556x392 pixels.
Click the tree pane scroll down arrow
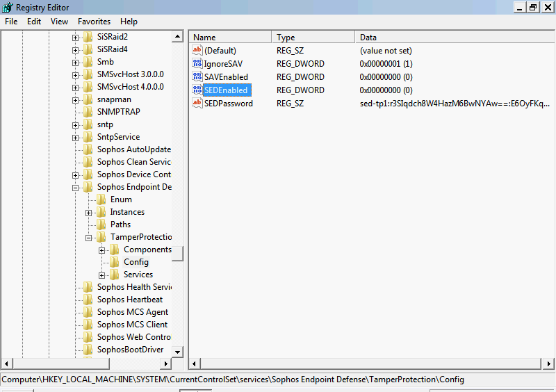(x=177, y=352)
